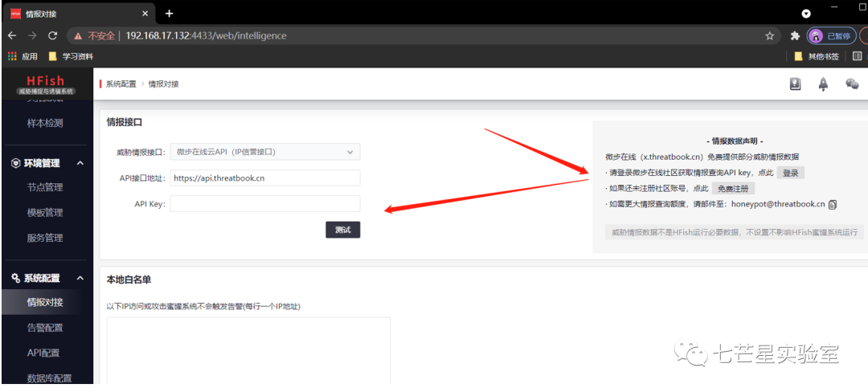This screenshot has height=392, width=868.
Task: Click the 情报对接 breadcrumb text
Action: 163,84
